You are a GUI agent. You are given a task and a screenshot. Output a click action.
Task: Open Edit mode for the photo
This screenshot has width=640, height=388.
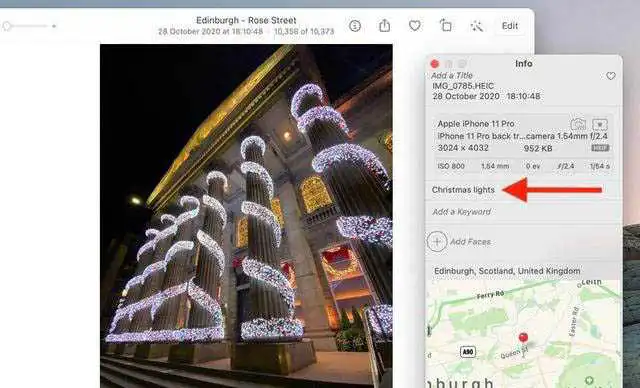(510, 26)
